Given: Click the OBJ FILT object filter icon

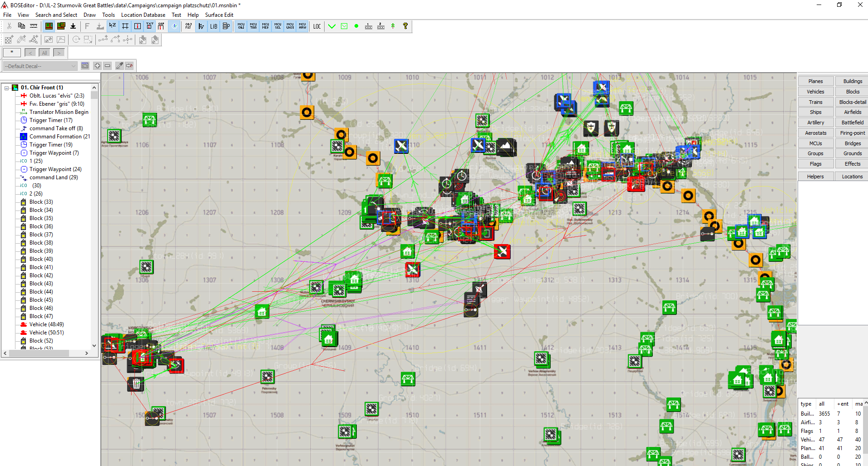Looking at the screenshot, I should tap(188, 26).
